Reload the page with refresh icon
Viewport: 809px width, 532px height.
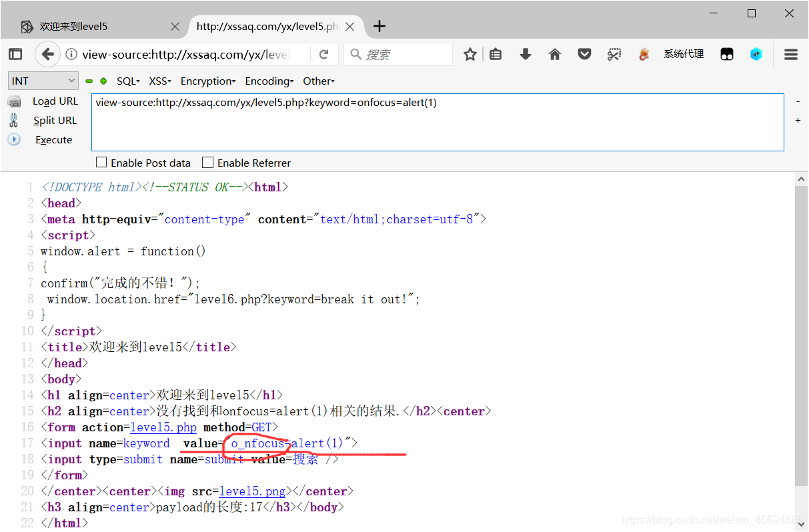point(324,55)
